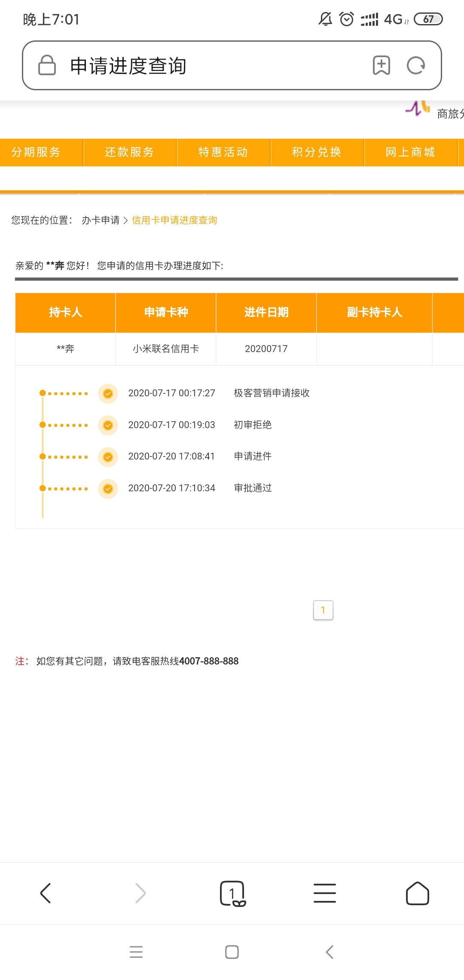Screen dimensions: 464x980
Task: Open the 网上商城 menu
Action: pos(411,152)
